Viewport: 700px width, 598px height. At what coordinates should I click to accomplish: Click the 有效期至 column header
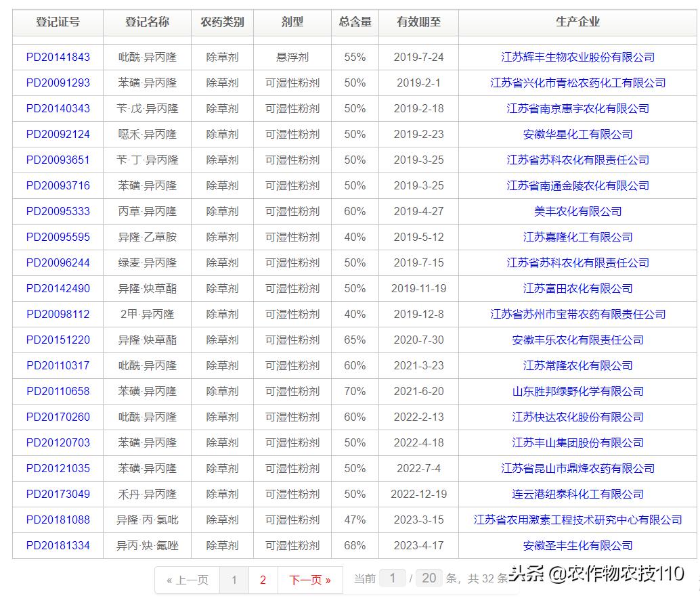pos(418,22)
